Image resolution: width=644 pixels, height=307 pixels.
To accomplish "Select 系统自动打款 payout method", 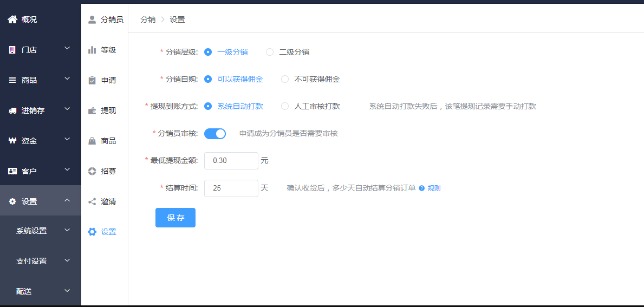I will point(208,106).
